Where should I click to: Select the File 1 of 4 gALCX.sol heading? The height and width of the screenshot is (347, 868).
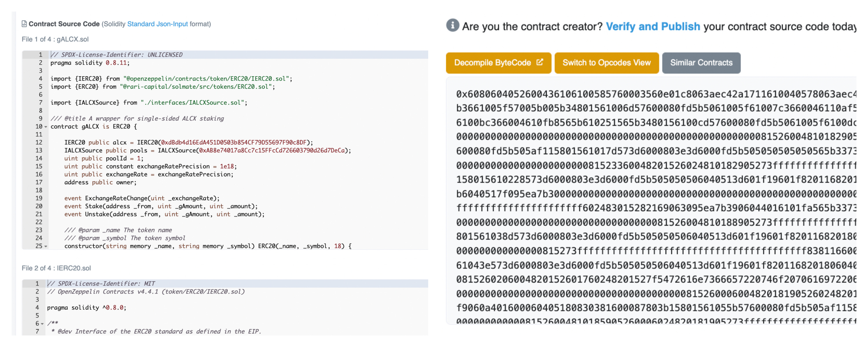coord(55,39)
